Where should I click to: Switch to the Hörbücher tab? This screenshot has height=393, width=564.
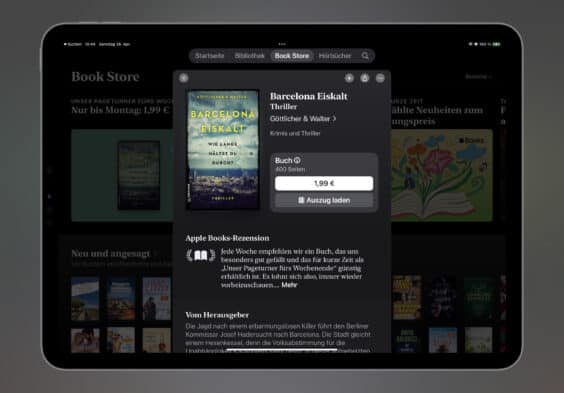[335, 56]
